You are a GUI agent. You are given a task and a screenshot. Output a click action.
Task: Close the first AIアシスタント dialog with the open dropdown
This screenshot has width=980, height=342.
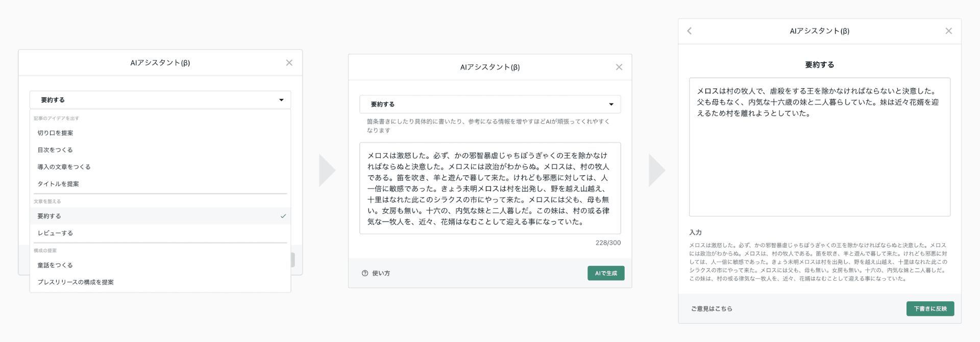[x=289, y=63]
